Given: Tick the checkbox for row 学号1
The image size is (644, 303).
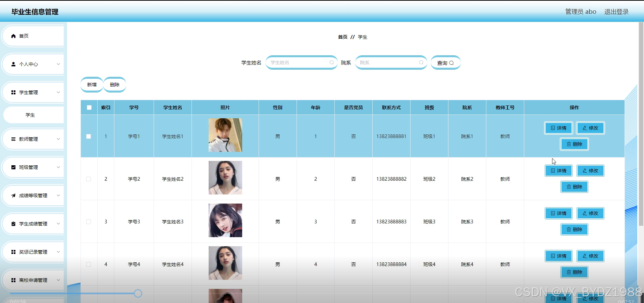Looking at the screenshot, I should point(89,136).
